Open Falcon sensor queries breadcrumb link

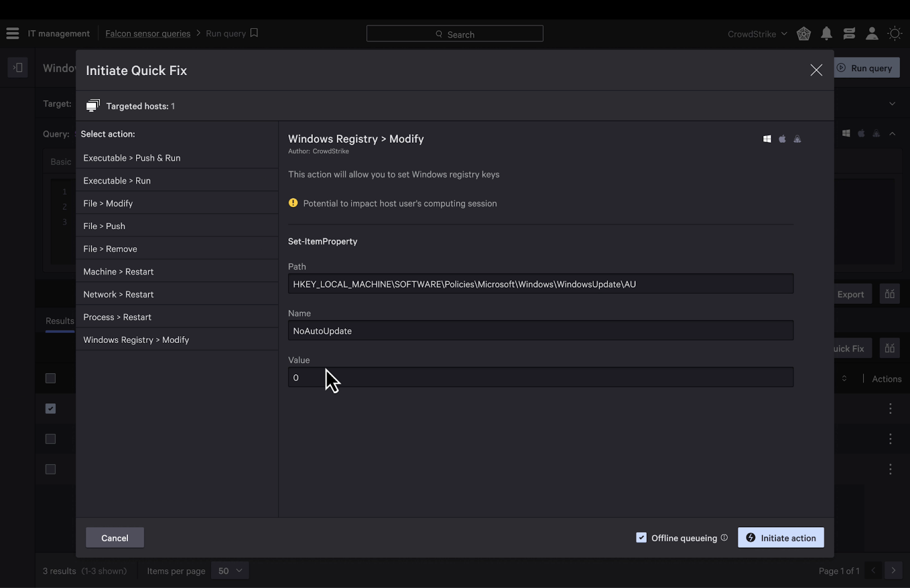148,34
